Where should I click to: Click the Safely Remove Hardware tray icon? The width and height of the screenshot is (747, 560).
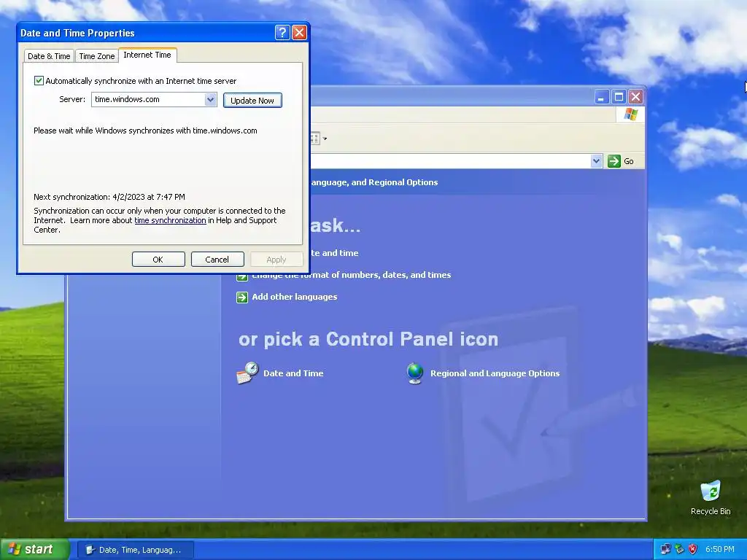tap(679, 550)
